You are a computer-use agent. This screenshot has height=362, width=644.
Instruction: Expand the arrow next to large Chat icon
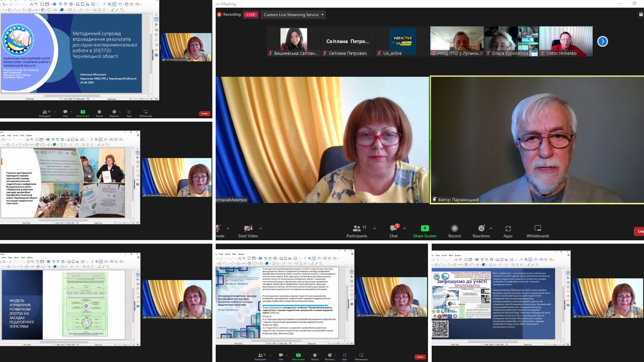(x=405, y=229)
